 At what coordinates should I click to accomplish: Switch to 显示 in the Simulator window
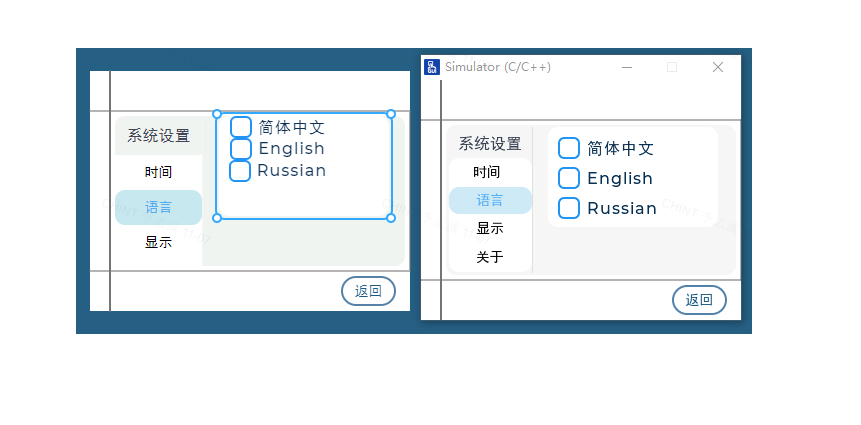coord(490,228)
